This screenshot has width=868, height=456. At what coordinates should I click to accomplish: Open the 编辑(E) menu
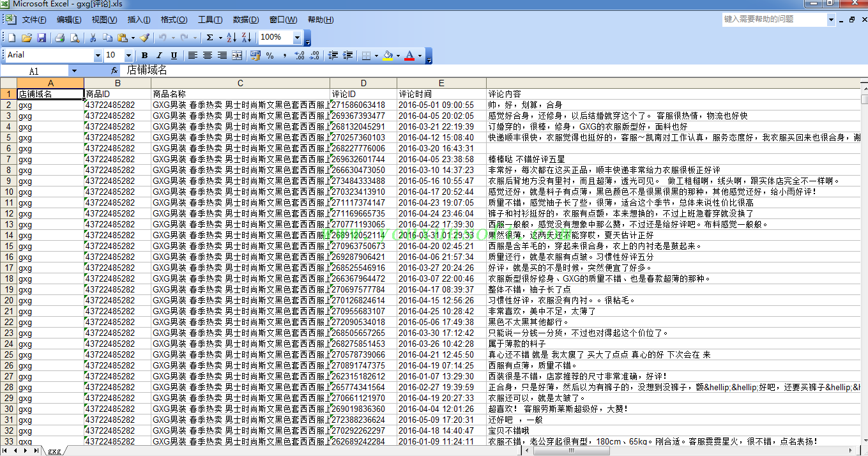(x=69, y=20)
